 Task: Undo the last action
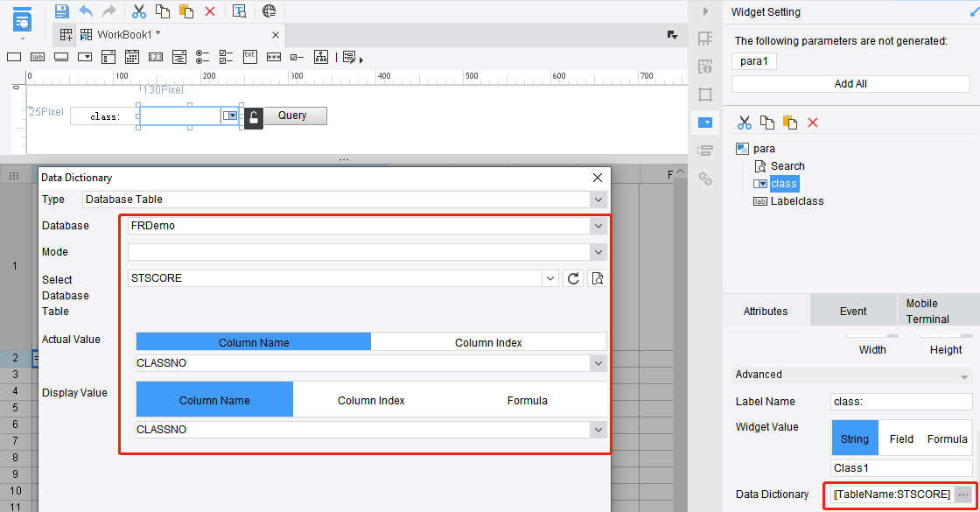[x=86, y=11]
